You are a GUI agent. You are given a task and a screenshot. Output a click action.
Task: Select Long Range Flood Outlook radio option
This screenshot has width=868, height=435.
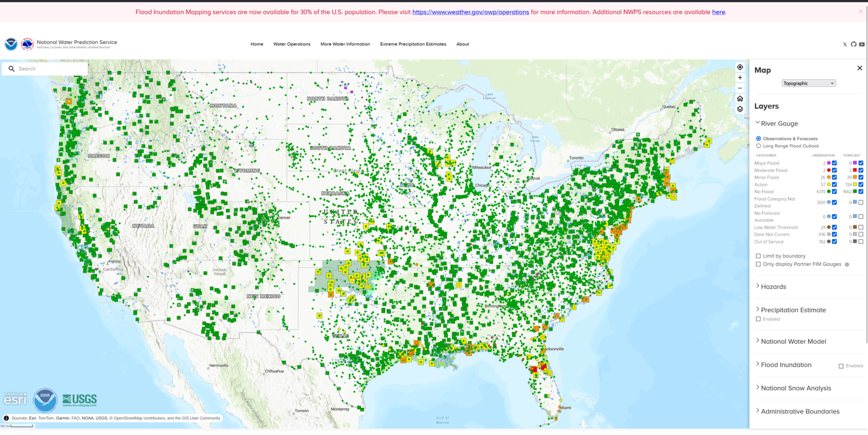point(758,146)
